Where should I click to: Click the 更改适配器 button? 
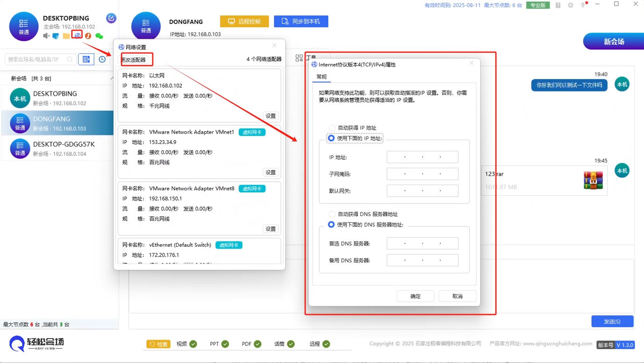(134, 60)
